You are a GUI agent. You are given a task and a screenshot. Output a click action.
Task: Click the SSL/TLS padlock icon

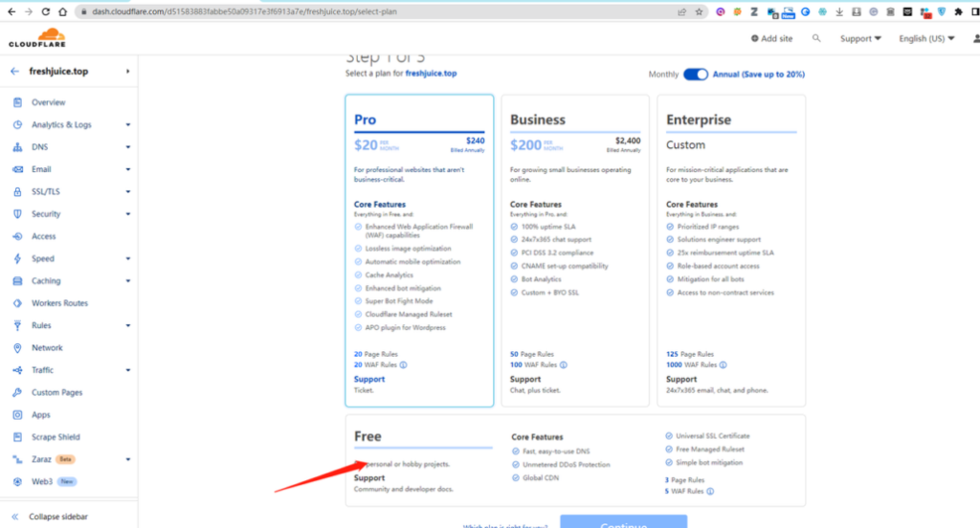(x=17, y=192)
